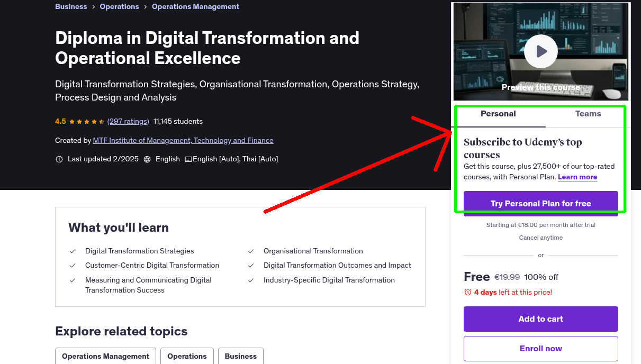This screenshot has width=641, height=364.
Task: Click the globe language icon
Action: click(x=147, y=159)
